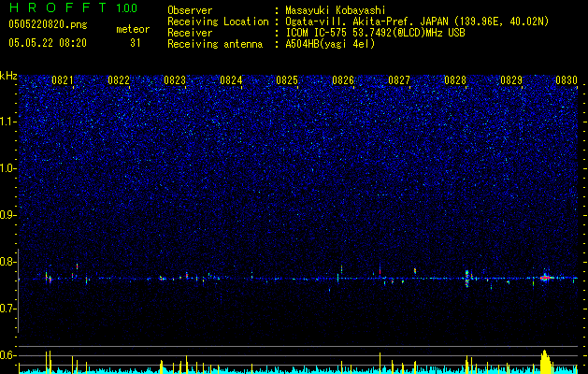Click observer name Masayuki Kobayashi
588x374 pixels.
(336, 10)
